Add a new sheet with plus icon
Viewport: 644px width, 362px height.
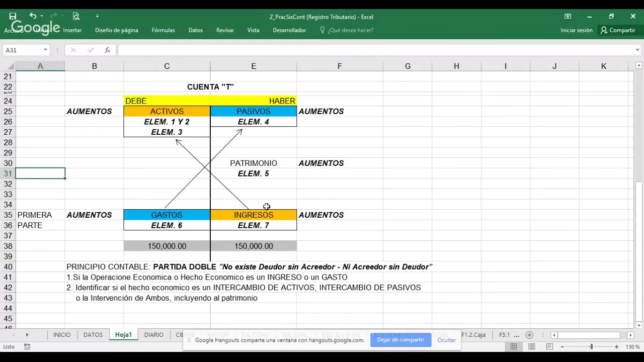point(529,335)
